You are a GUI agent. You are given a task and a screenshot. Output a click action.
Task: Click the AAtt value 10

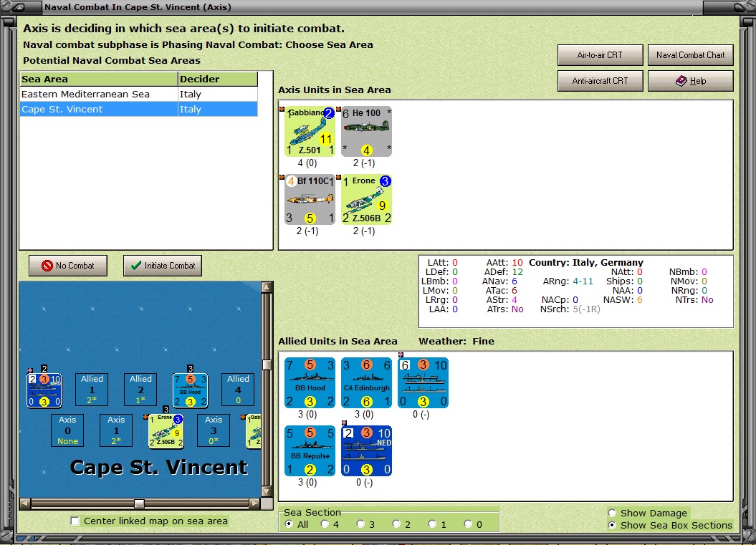[517, 263]
